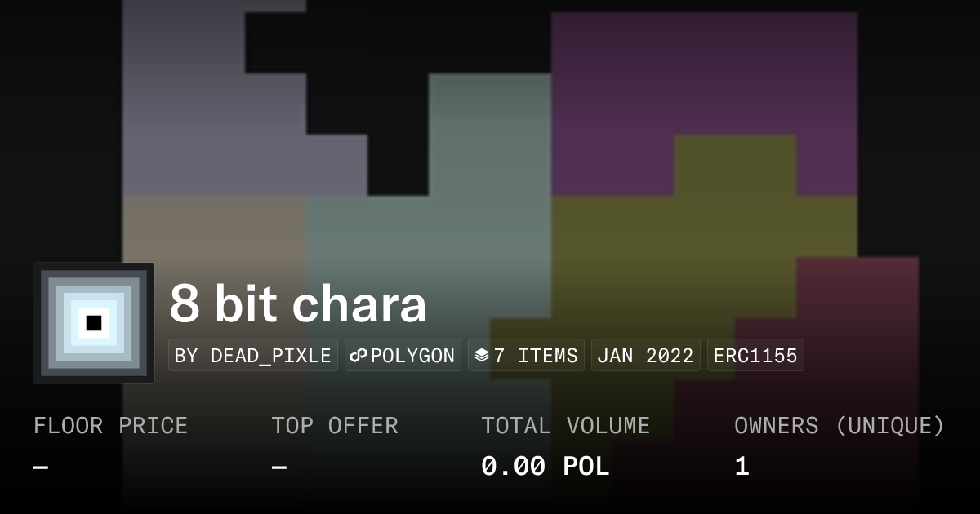Click the TOP OFFER label
The height and width of the screenshot is (514, 980).
[335, 426]
